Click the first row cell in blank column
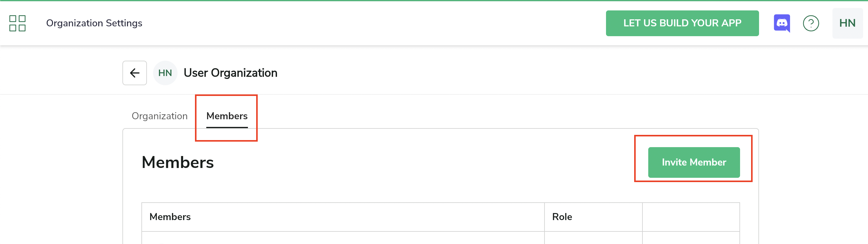Viewport: 868px width, 244px height. click(691, 238)
